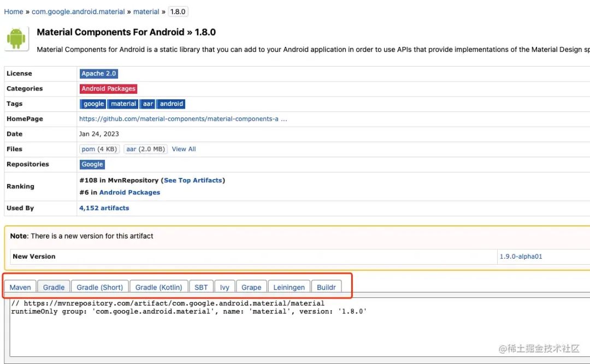The image size is (590, 364).
Task: Go to Home breadcrumb link
Action: 14,11
